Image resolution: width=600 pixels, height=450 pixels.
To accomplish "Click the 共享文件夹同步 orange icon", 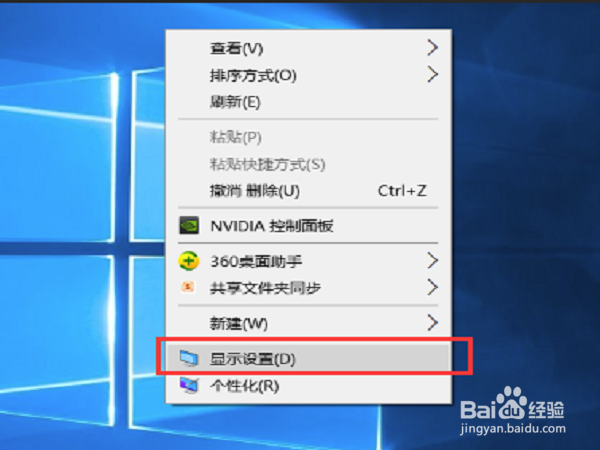I will [x=188, y=287].
